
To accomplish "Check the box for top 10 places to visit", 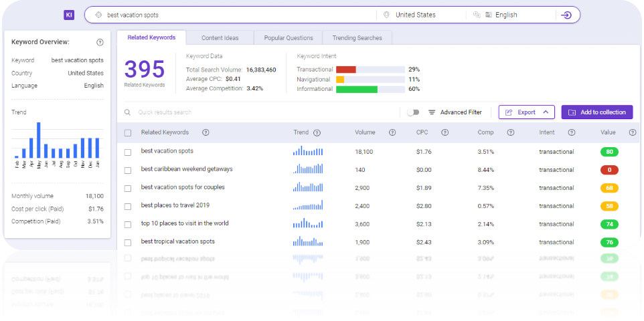I will click(128, 225).
